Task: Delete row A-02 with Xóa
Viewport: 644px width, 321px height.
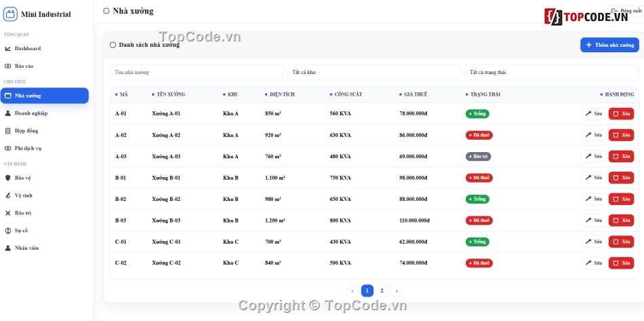Action: coord(621,135)
